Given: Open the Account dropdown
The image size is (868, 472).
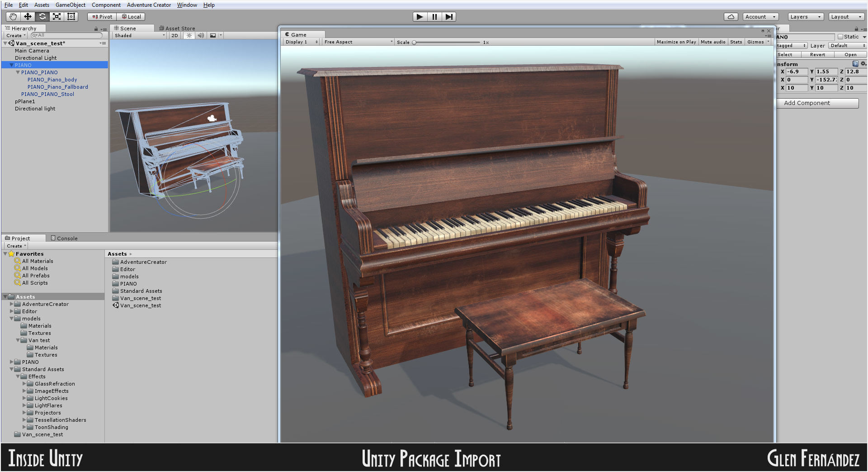Looking at the screenshot, I should 760,17.
